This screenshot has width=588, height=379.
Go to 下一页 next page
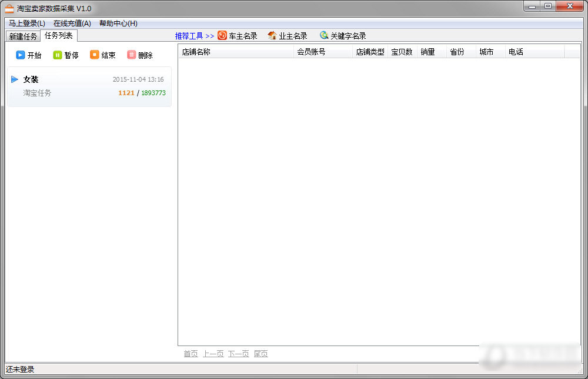[239, 354]
